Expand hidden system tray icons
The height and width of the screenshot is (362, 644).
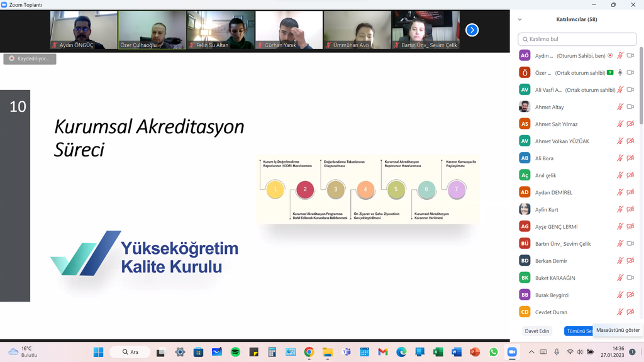[531, 352]
